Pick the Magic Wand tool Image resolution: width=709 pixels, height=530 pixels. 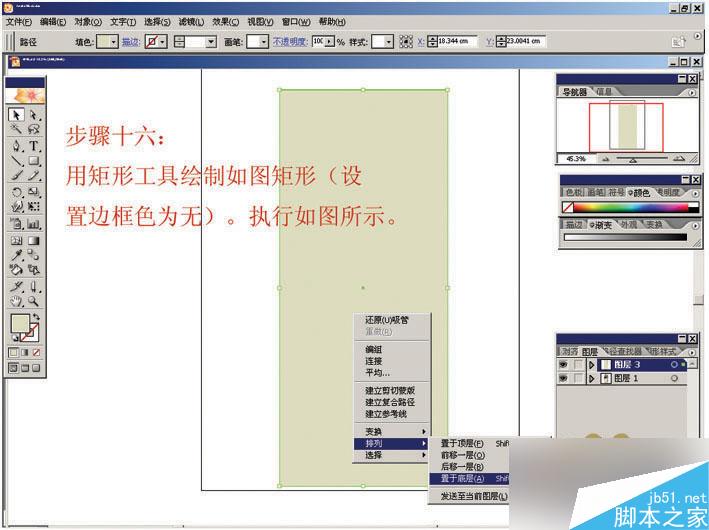point(17,129)
